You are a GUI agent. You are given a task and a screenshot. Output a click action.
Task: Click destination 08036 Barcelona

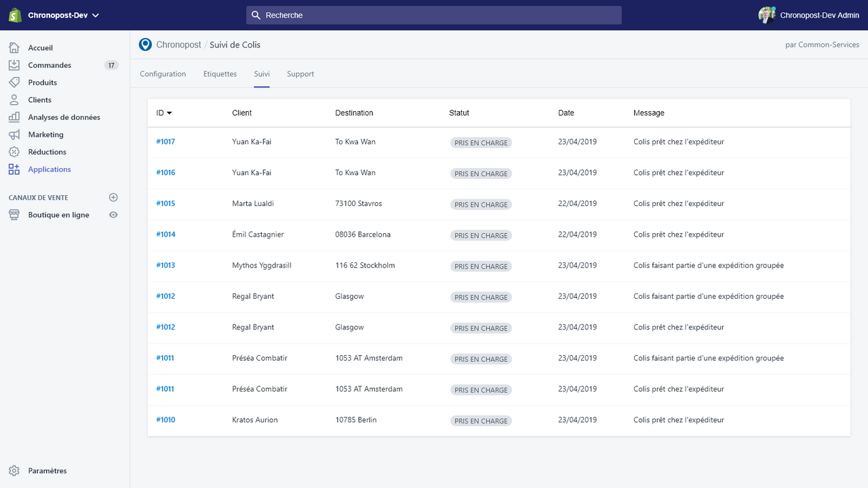click(363, 235)
